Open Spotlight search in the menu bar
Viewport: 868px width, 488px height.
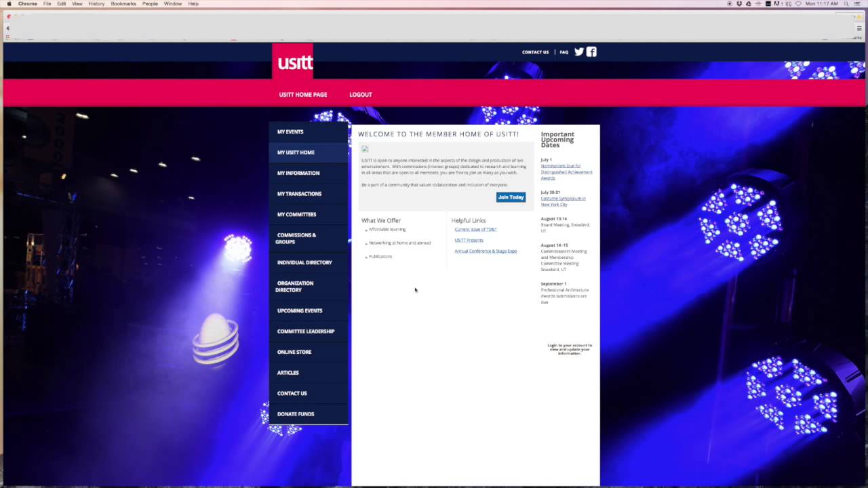pyautogui.click(x=846, y=3)
